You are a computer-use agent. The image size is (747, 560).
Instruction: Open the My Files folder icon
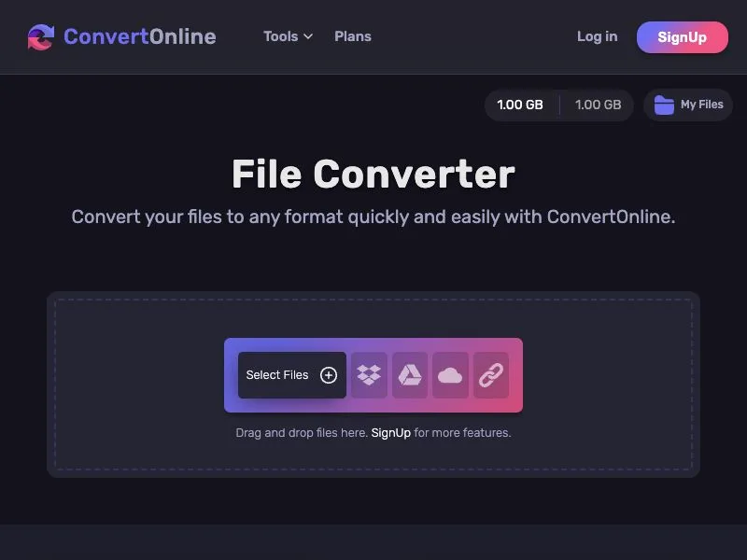pyautogui.click(x=664, y=105)
